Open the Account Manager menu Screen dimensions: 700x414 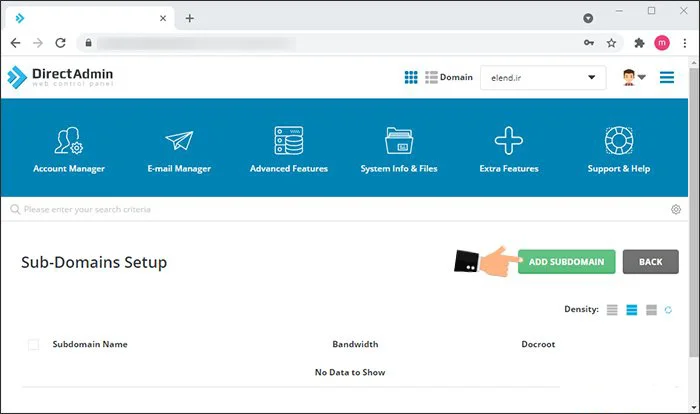click(68, 149)
